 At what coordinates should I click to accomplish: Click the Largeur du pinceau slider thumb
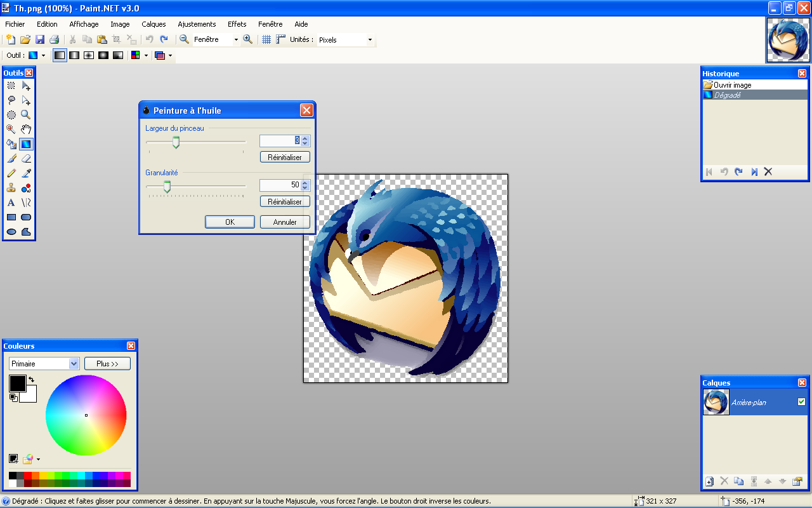pyautogui.click(x=176, y=143)
